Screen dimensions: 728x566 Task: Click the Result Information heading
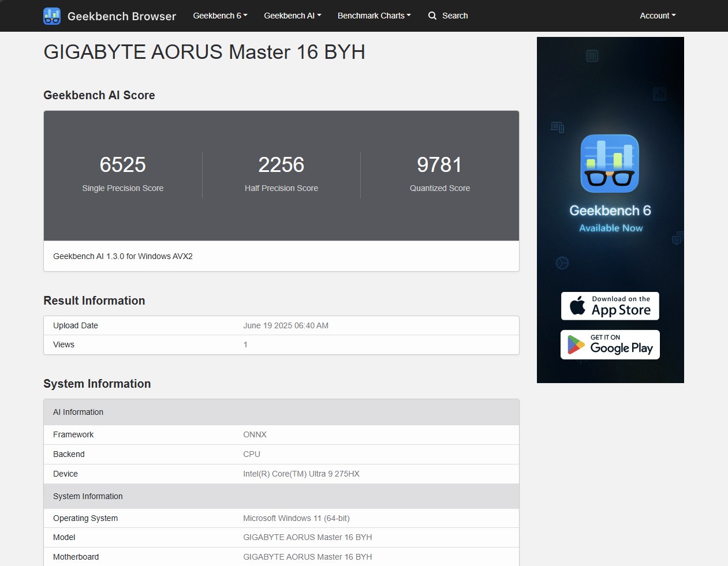(94, 301)
